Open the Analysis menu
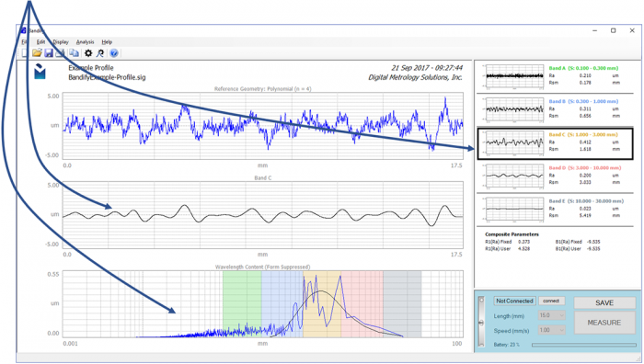The width and height of the screenshot is (644, 364). click(x=85, y=42)
